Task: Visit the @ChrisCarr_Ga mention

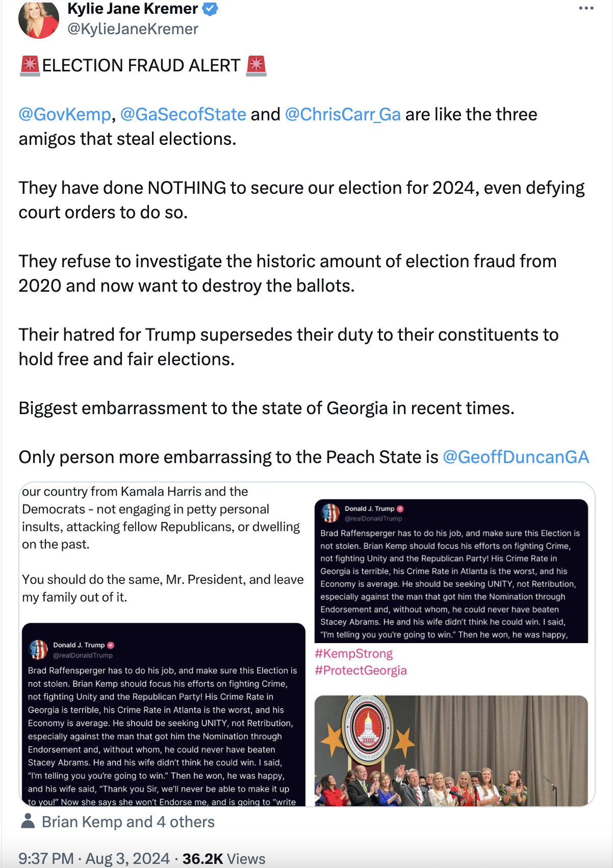Action: click(x=343, y=114)
